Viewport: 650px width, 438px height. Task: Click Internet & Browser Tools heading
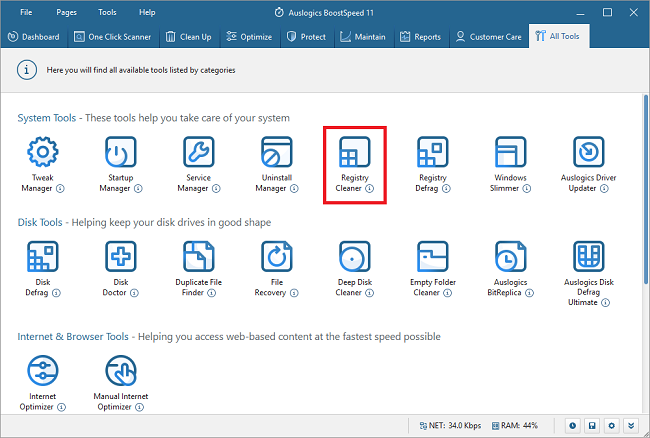73,336
